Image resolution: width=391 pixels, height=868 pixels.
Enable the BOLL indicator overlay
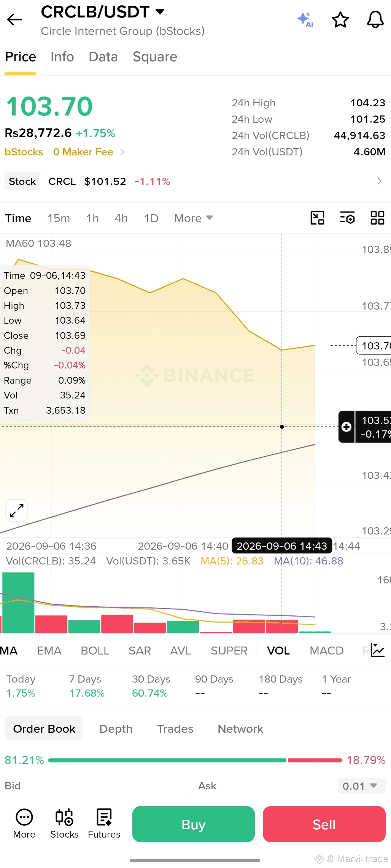(x=95, y=651)
